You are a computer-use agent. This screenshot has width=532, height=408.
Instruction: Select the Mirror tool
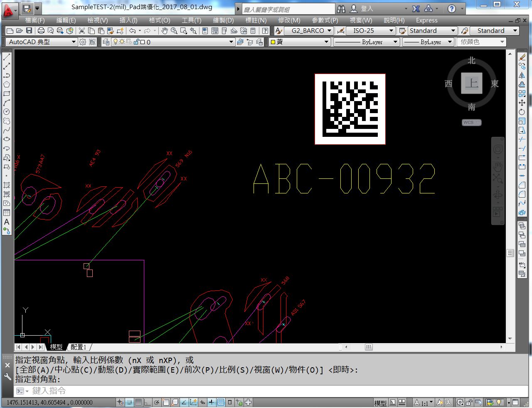click(x=522, y=75)
